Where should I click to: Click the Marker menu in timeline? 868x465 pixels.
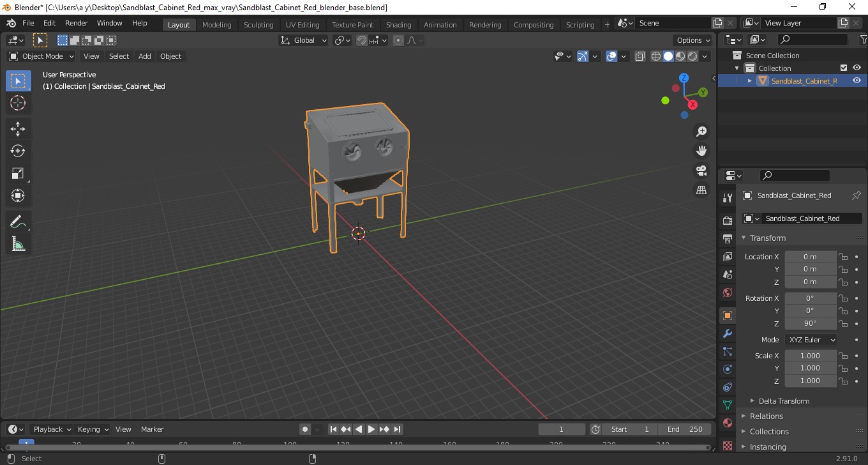pyautogui.click(x=153, y=429)
